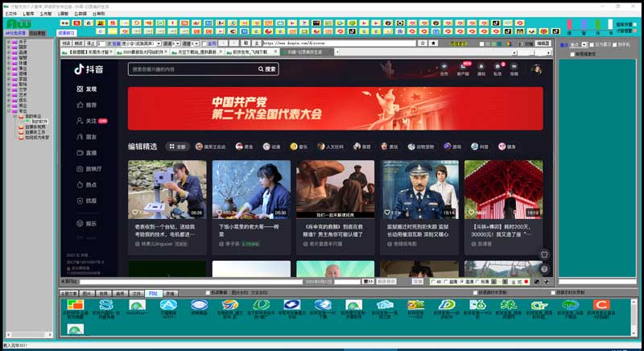Screen dimensions: 644x351
Task: Open the 热点 item in Douyin sidebar
Action: pos(87,184)
